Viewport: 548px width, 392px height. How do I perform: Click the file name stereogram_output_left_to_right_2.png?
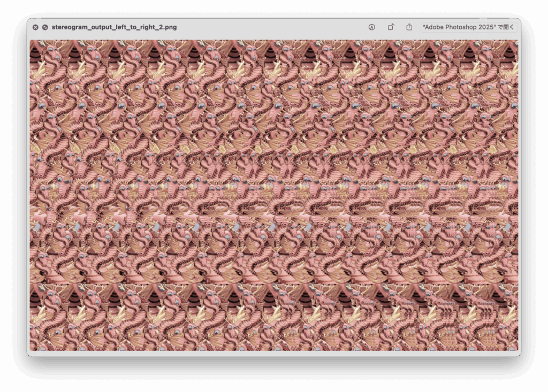click(115, 27)
